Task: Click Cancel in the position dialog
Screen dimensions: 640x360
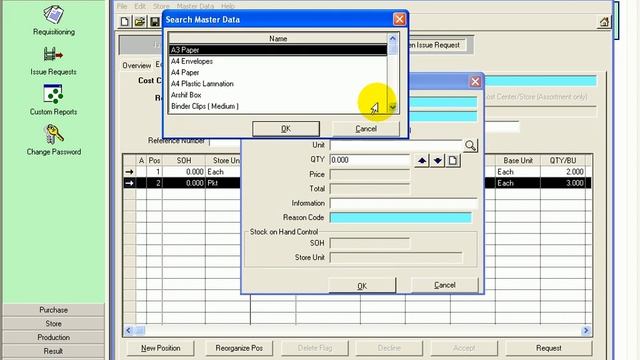Action: pos(444,285)
